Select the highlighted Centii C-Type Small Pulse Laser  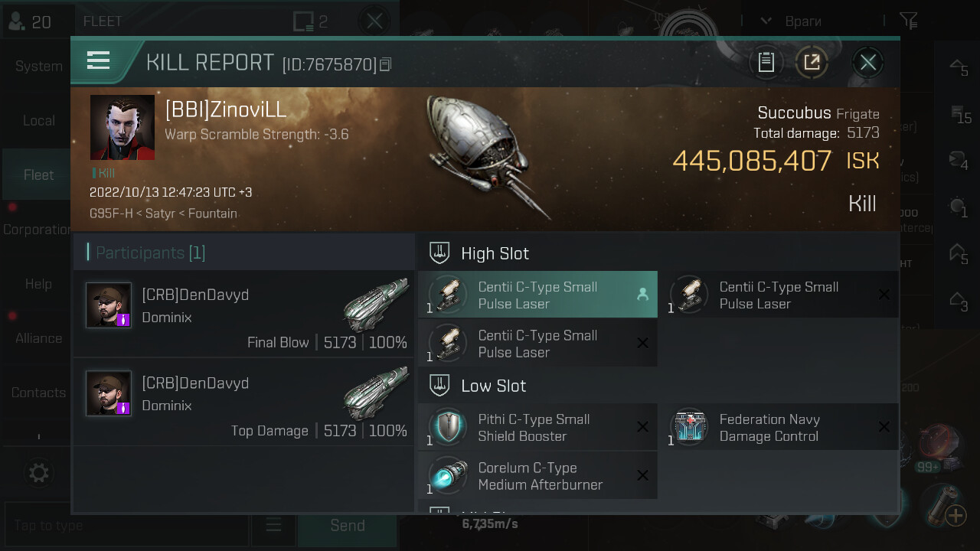(x=537, y=295)
